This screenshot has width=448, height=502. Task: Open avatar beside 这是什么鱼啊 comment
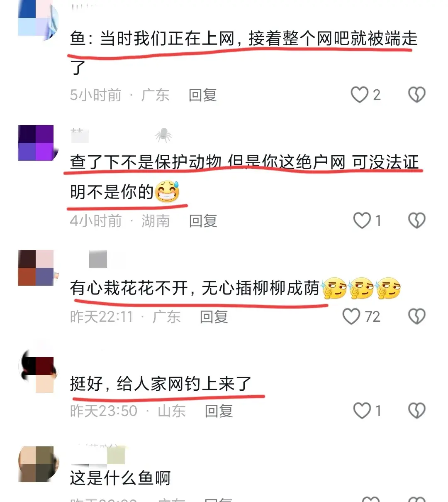pyautogui.click(x=38, y=464)
